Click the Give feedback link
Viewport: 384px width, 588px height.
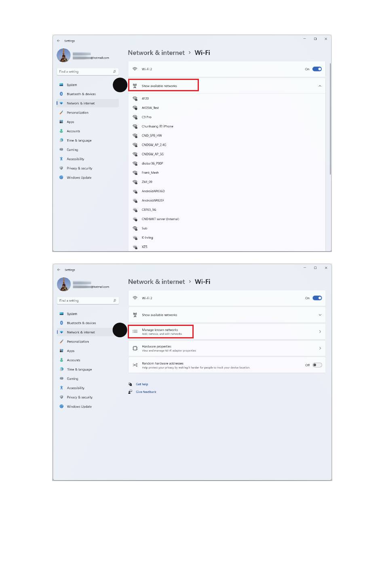(x=146, y=392)
